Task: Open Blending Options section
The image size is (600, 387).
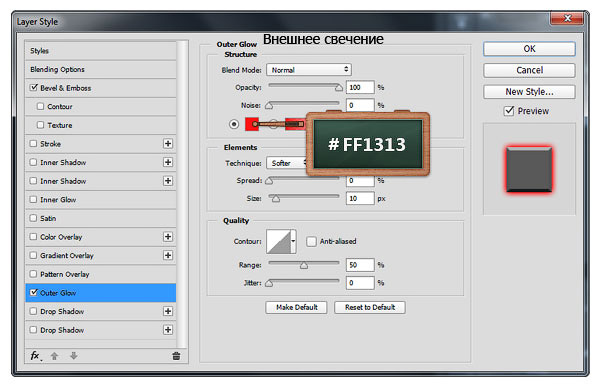Action: coord(101,69)
